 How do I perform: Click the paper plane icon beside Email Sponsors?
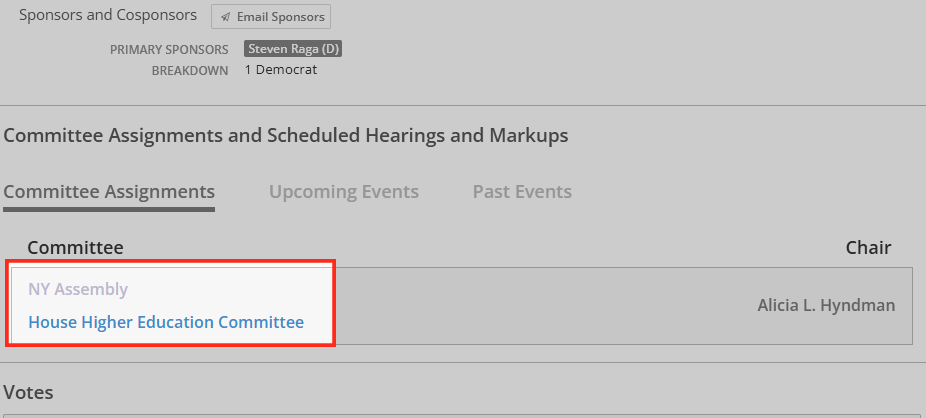tap(225, 17)
